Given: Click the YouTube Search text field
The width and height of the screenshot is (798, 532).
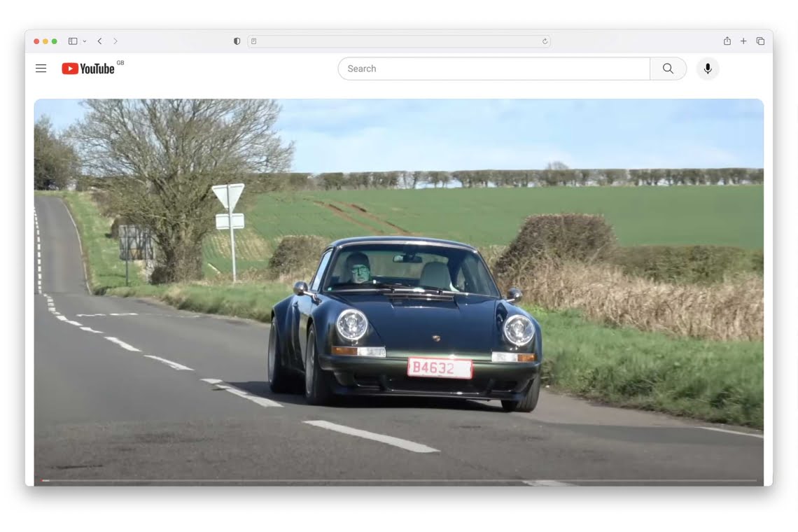Looking at the screenshot, I should tap(493, 69).
